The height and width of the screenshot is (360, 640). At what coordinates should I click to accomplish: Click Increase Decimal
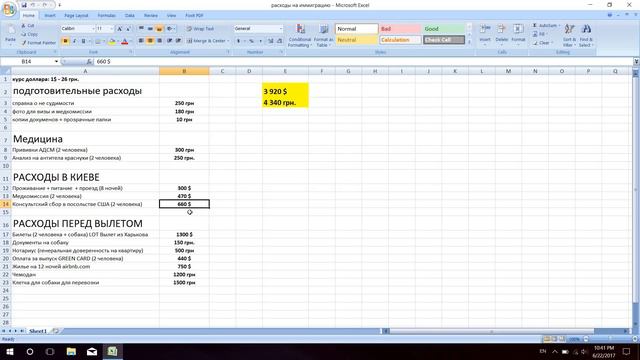[271, 41]
